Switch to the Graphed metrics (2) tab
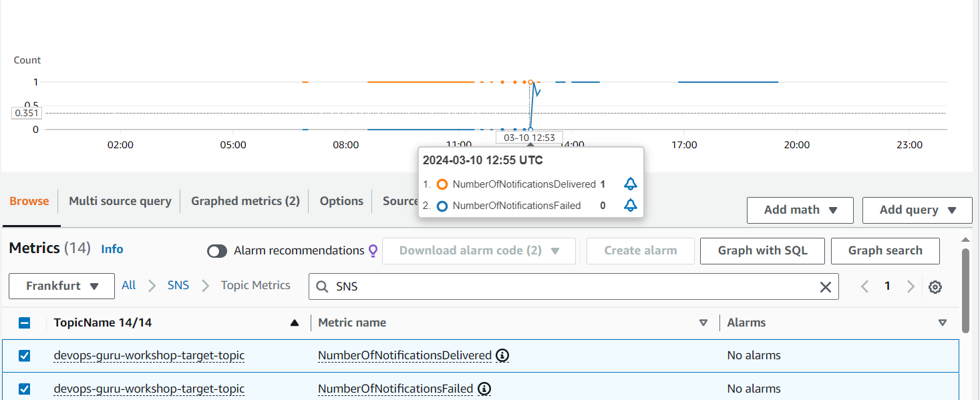The image size is (980, 400). pyautogui.click(x=245, y=201)
